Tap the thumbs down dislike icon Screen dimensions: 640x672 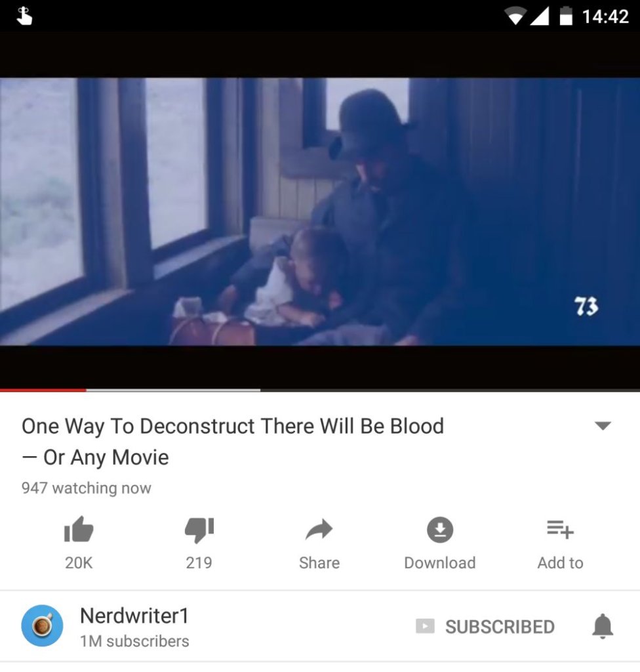click(199, 530)
